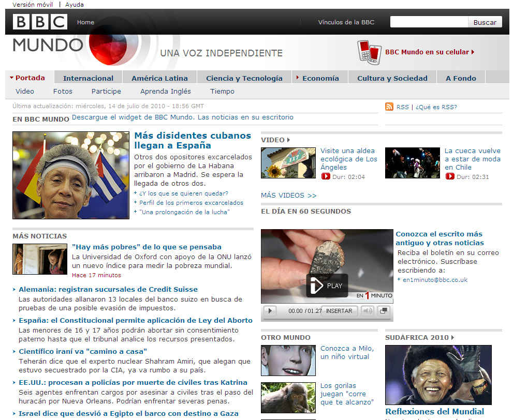Play the 60 seconds video via PLAY overlay

(x=327, y=286)
